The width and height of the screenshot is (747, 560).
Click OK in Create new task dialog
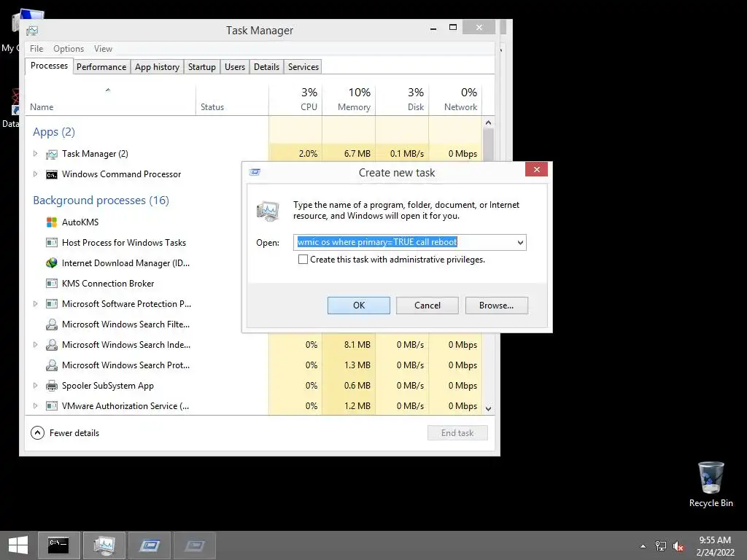click(359, 306)
